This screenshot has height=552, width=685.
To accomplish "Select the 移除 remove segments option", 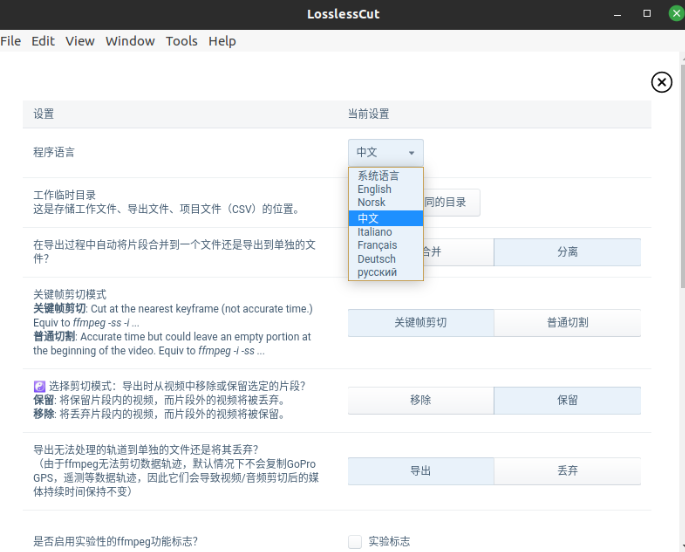I will (421, 400).
